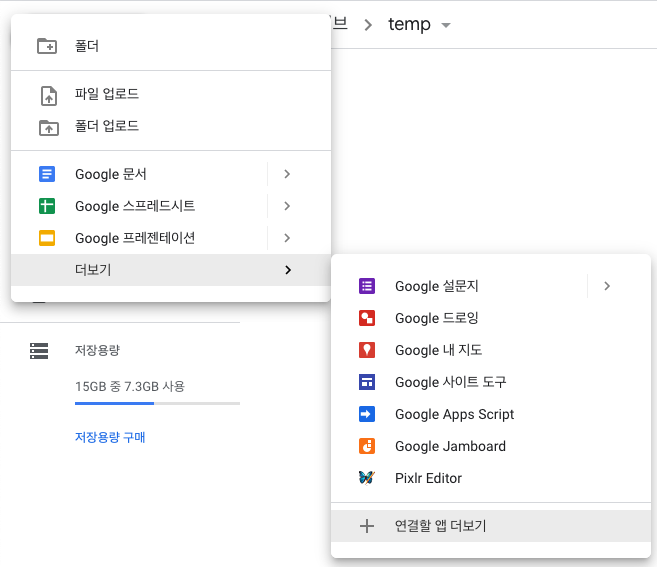Click the Google Apps Script arrow icon
This screenshot has width=657, height=567.
pos(367,414)
